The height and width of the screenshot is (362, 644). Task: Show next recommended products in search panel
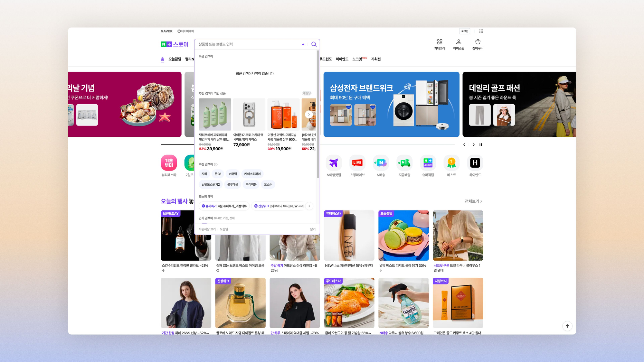(x=309, y=115)
